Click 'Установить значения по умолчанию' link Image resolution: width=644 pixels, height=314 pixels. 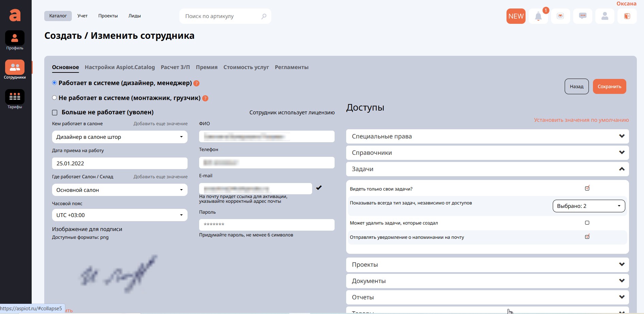point(581,120)
